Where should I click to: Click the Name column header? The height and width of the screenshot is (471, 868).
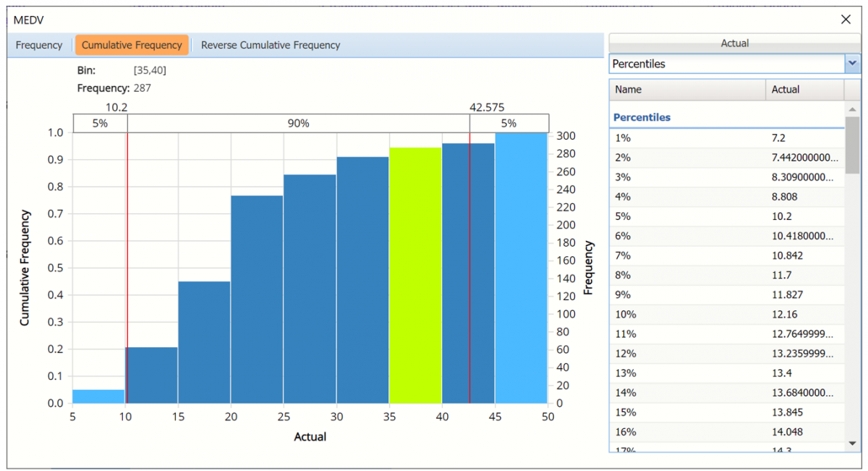pos(687,90)
